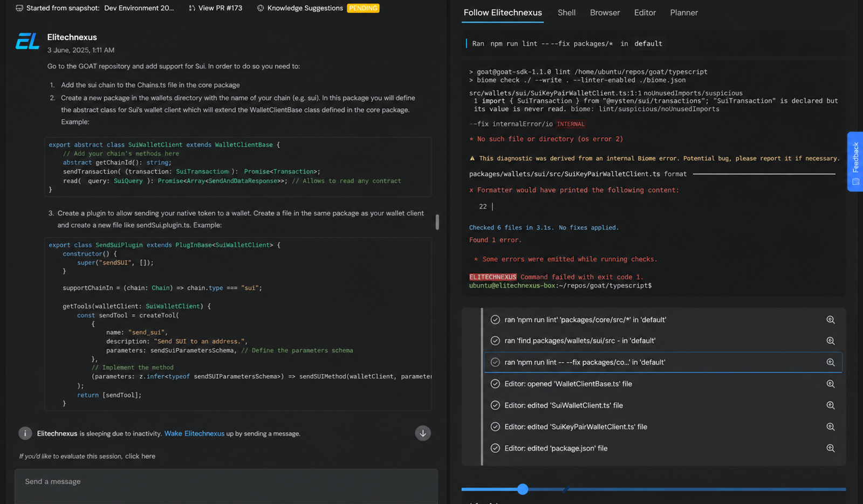
Task: Click the magnifier for edited 'SuiKeyPairWalletClient.ts' step
Action: [x=831, y=427]
